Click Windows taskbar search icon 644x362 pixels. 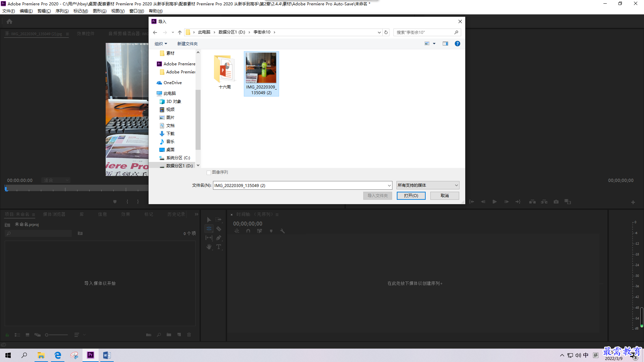24,355
